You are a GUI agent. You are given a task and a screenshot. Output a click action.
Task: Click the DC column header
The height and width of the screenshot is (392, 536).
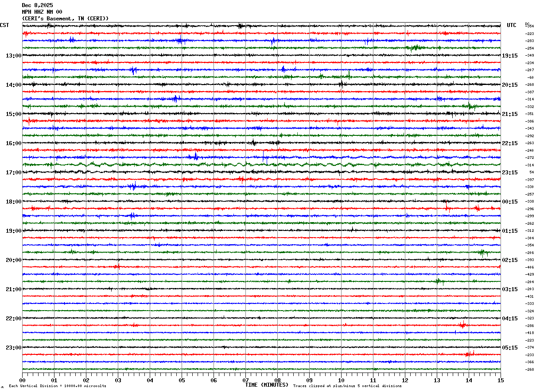click(x=527, y=24)
